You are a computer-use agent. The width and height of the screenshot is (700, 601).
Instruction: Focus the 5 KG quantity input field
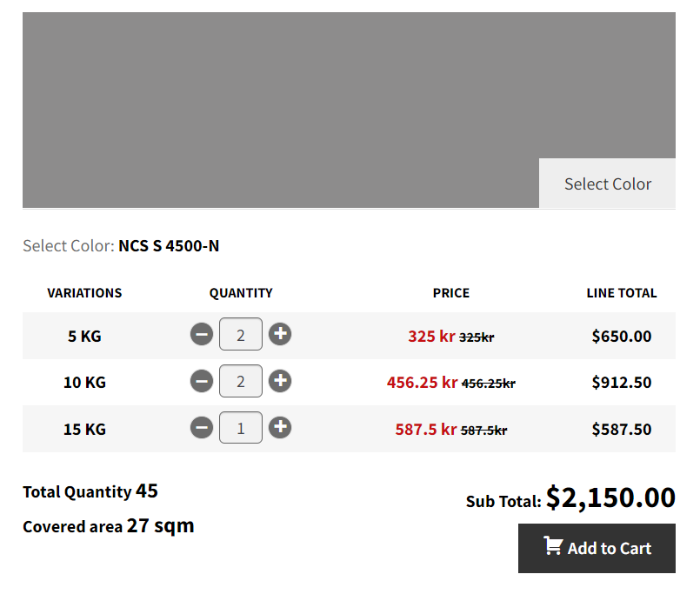coord(241,335)
